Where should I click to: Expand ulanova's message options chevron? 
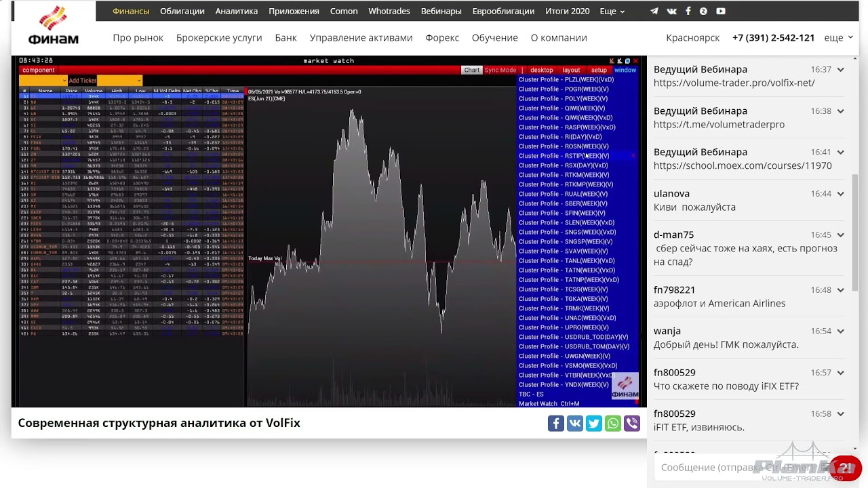click(x=840, y=193)
